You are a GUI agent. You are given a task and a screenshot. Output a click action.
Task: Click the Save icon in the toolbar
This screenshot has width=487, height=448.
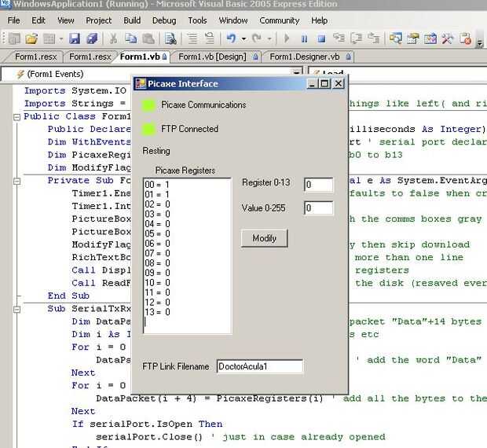75,38
